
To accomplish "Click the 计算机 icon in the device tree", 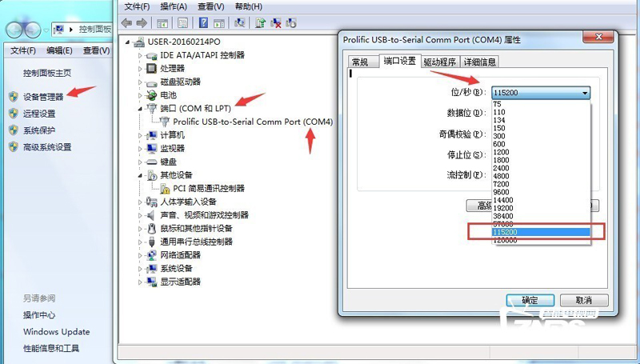I will 151,135.
